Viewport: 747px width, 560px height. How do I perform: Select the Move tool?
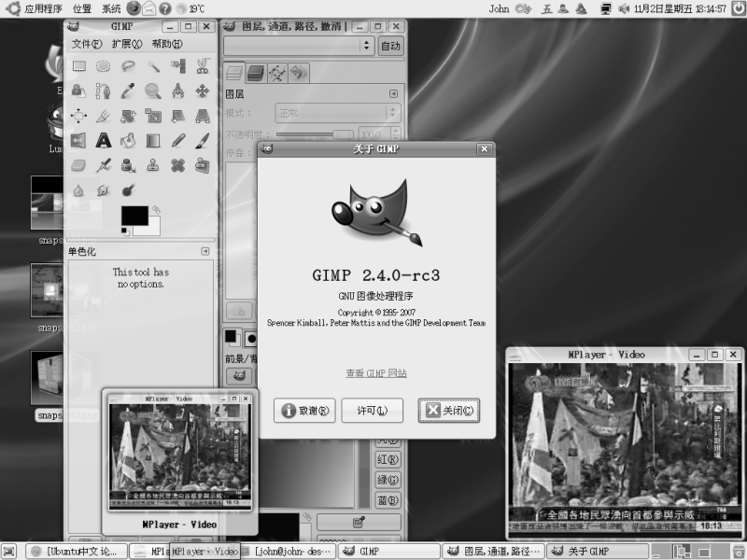(x=203, y=91)
